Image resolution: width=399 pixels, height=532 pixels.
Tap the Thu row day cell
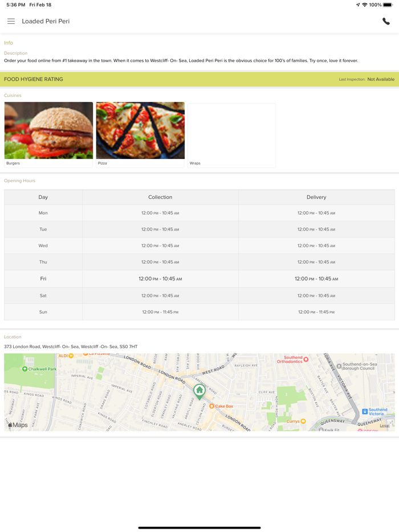pyautogui.click(x=43, y=262)
